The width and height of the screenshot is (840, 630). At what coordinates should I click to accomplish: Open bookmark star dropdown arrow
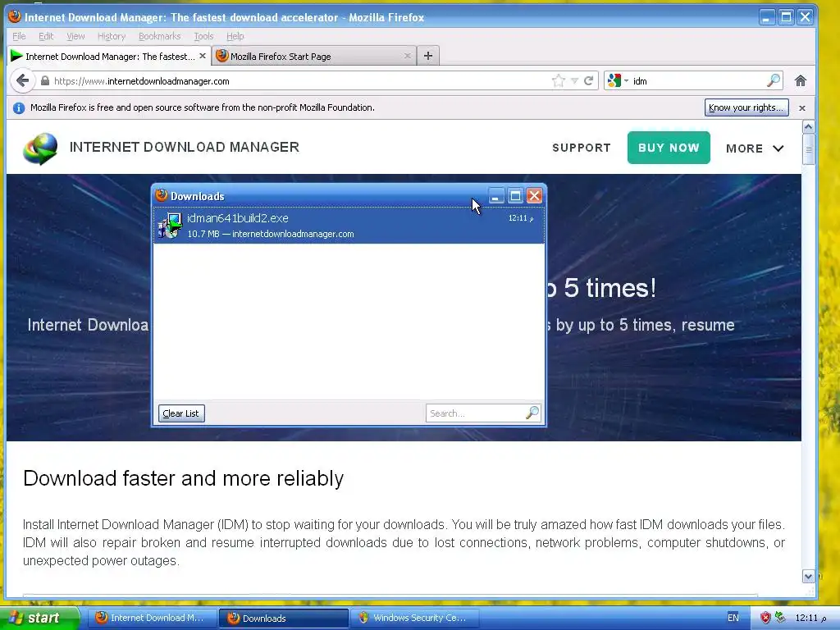point(574,81)
